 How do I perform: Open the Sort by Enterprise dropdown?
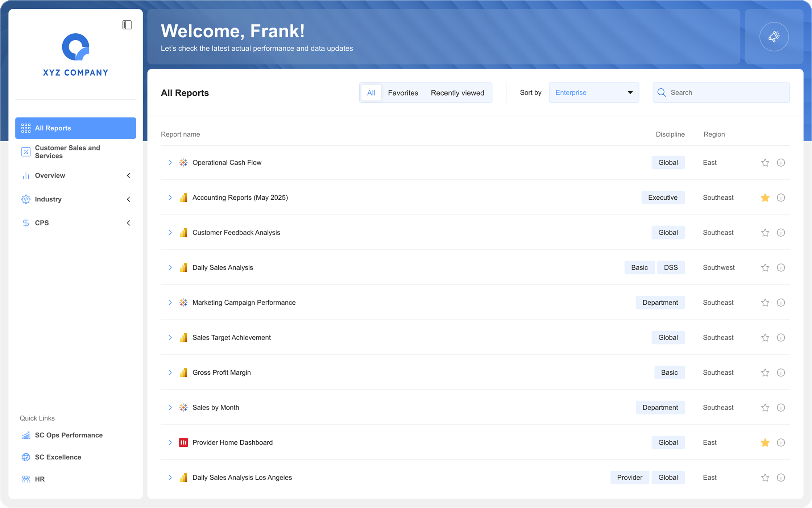(x=593, y=92)
